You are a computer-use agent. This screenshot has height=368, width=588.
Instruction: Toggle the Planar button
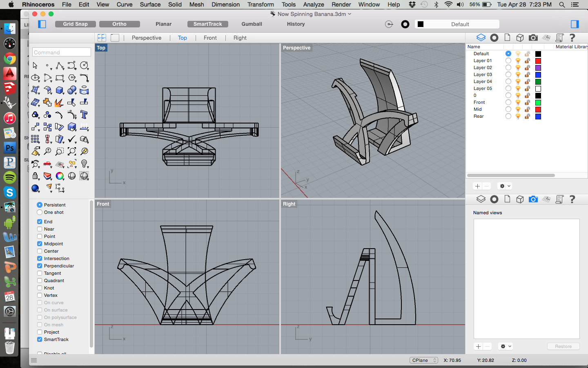click(164, 24)
